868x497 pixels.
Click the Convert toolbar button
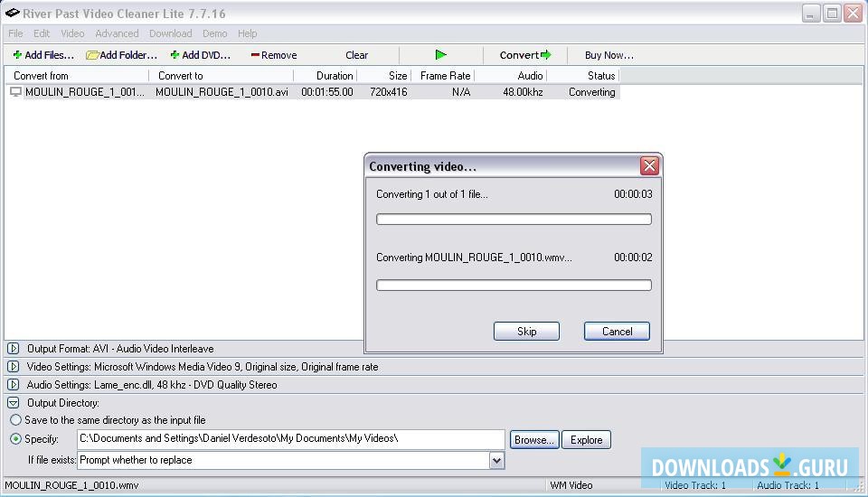[x=524, y=55]
